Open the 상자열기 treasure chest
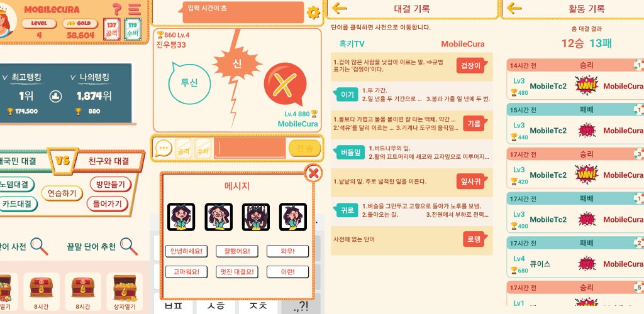Screen dimensions: 644x314 coord(125,291)
